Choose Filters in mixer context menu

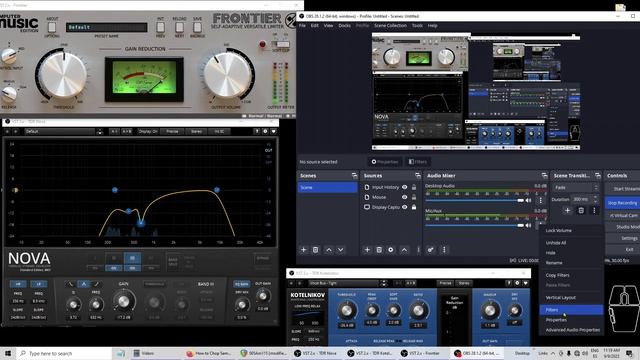(571, 310)
